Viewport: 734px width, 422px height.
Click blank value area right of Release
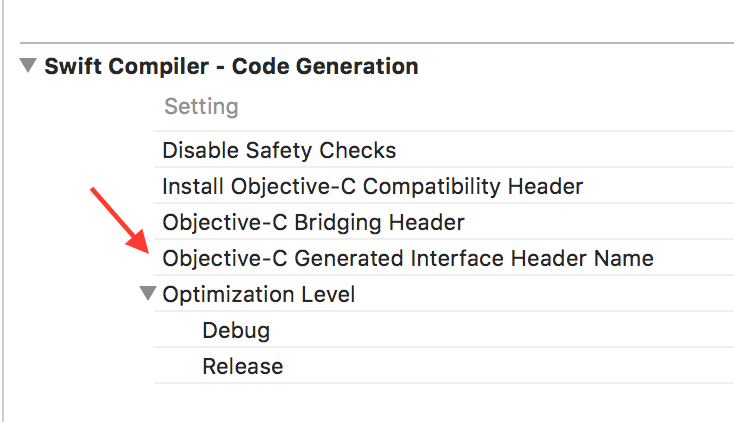[500, 366]
